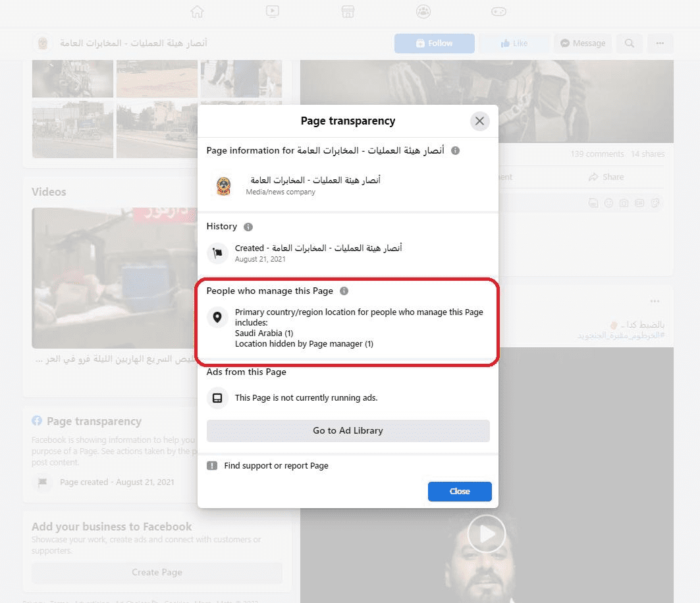Screen dimensions: 700x603
Task: Open the Marketplace icon
Action: click(x=348, y=11)
